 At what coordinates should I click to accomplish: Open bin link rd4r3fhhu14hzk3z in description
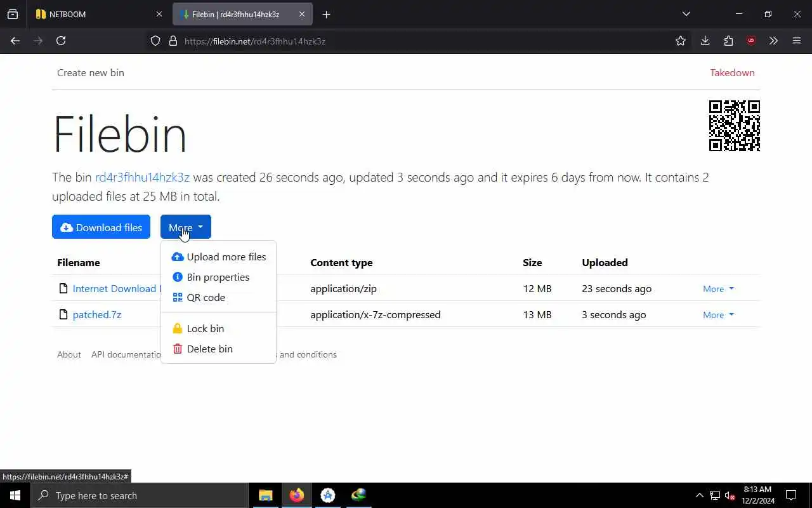142,177
